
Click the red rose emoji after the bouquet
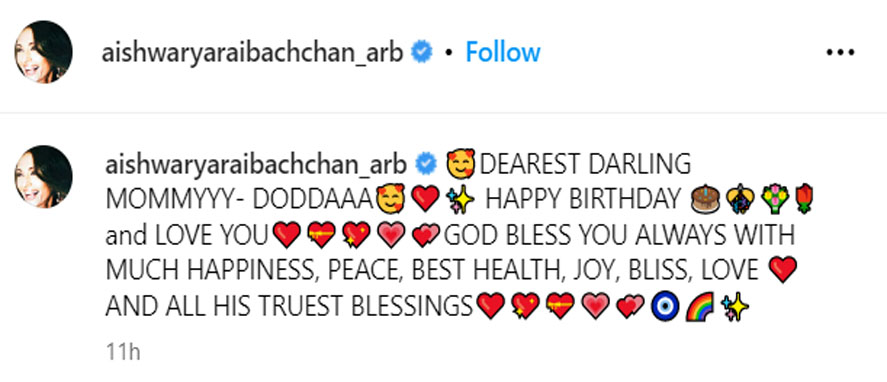(803, 199)
